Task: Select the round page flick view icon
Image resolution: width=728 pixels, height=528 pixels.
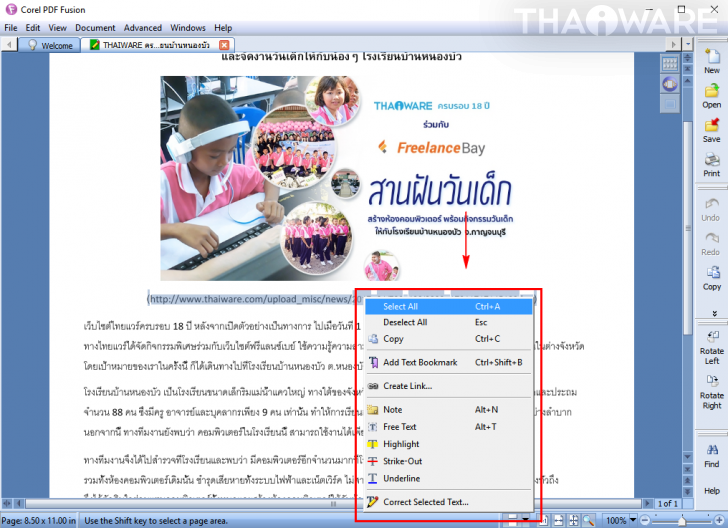Action: (x=670, y=84)
